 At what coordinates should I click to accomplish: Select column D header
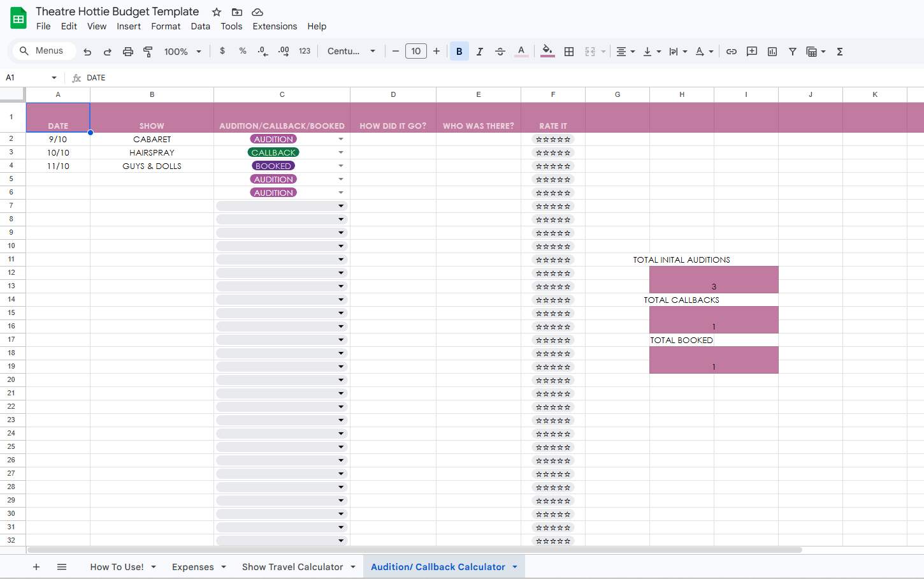pyautogui.click(x=393, y=94)
